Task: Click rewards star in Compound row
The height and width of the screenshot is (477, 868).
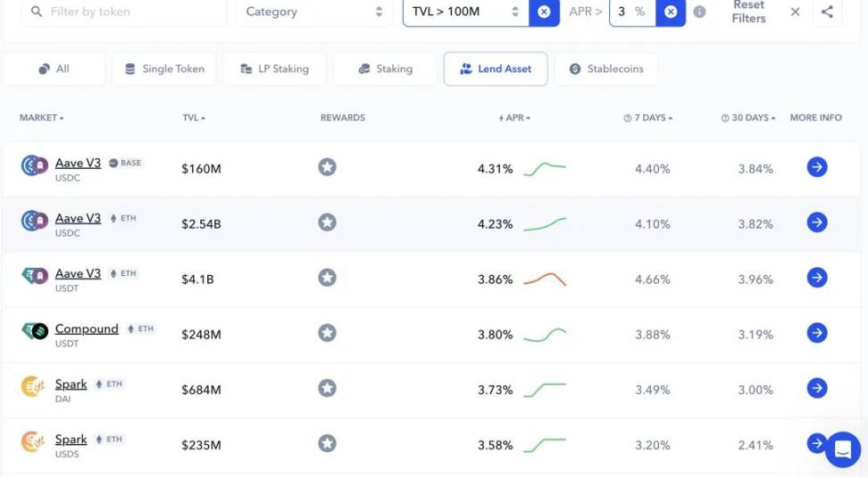Action: pos(327,333)
